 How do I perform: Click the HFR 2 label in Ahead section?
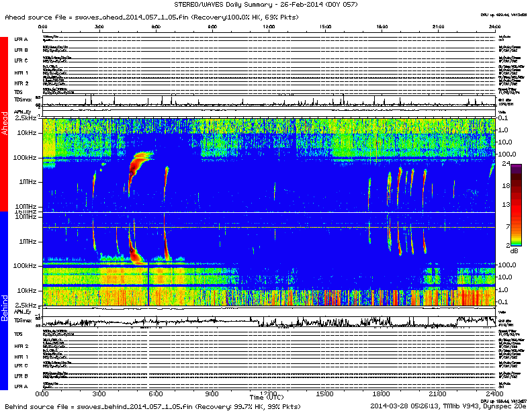click(21, 83)
